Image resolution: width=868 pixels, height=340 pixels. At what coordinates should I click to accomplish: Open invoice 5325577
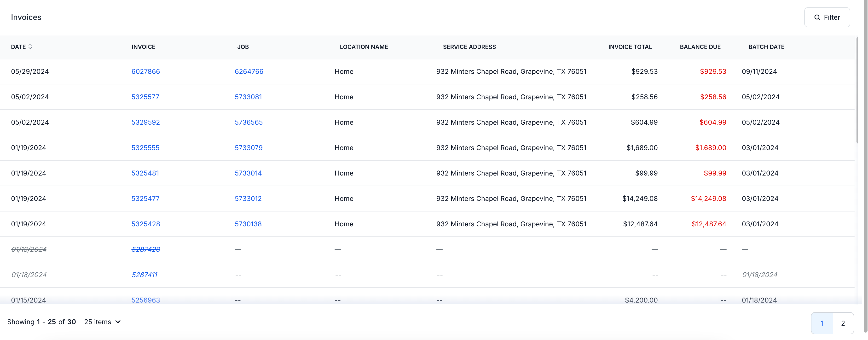(x=145, y=97)
